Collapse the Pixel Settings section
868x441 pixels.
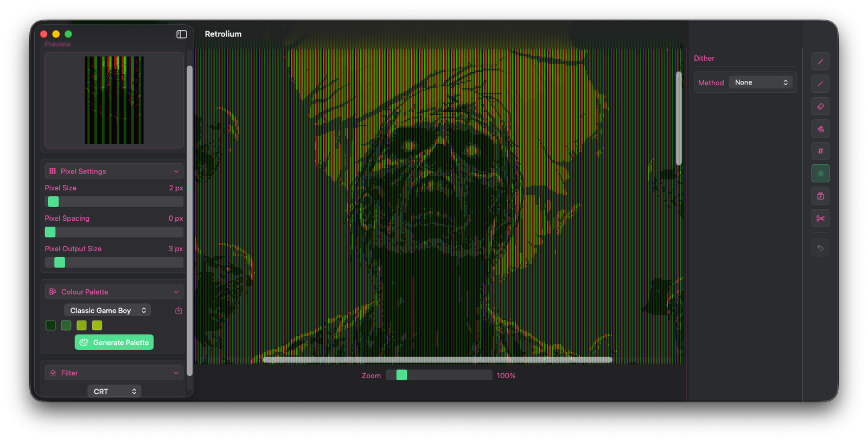click(176, 171)
